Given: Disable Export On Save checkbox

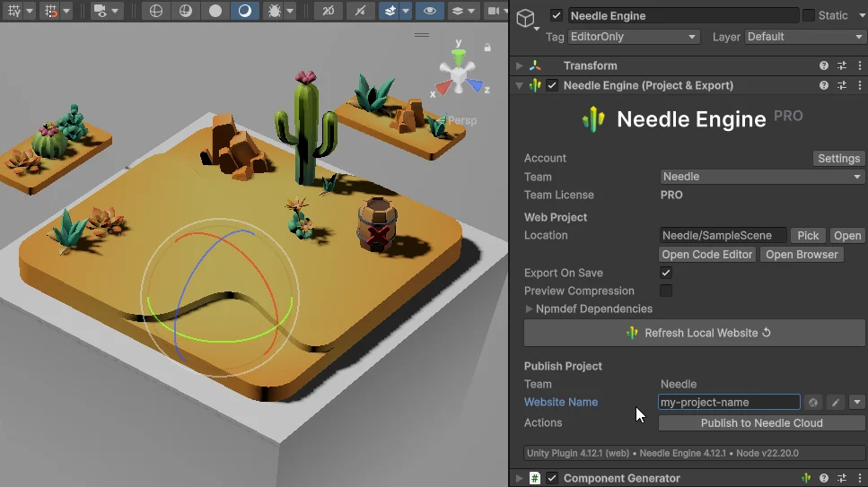Looking at the screenshot, I should [x=665, y=273].
